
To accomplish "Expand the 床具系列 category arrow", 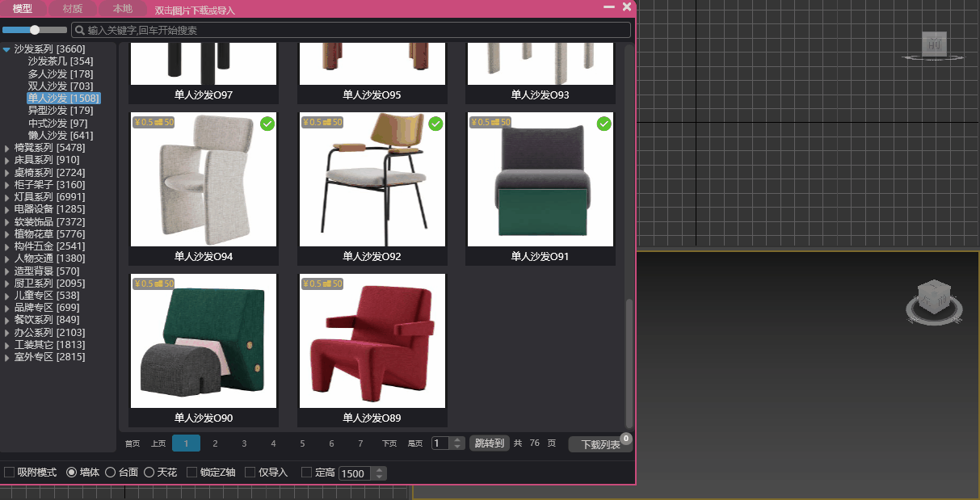I will [x=7, y=160].
